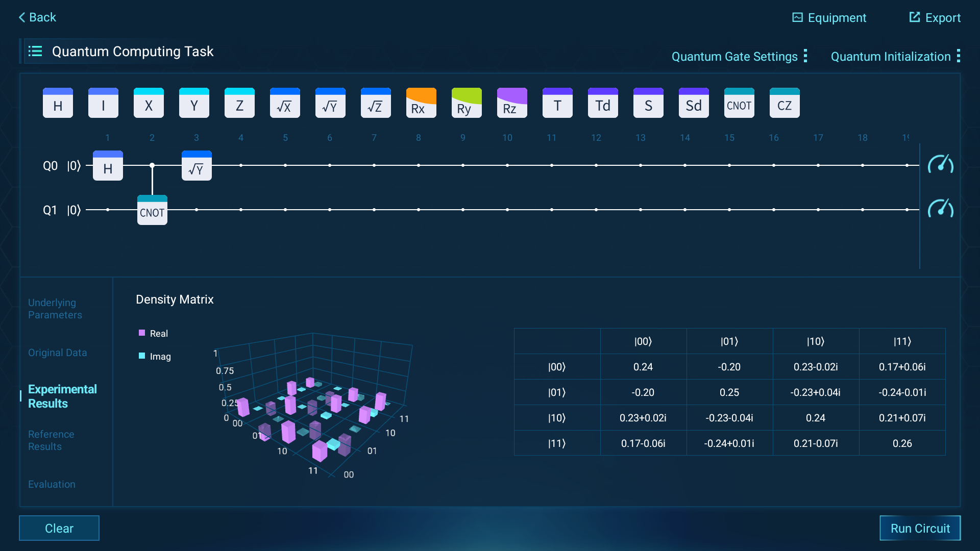Click the Q1 measurement gauge icon
This screenshot has width=980, height=551.
tap(940, 209)
